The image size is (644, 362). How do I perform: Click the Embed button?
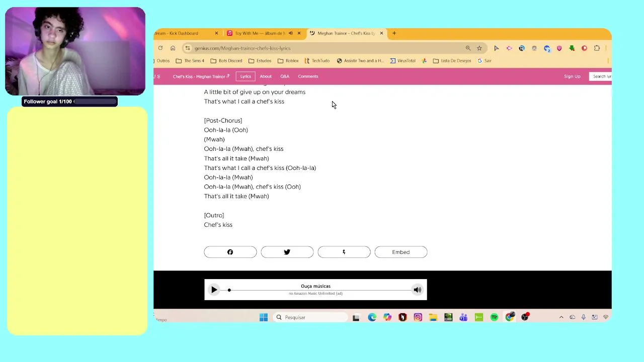coord(401,252)
